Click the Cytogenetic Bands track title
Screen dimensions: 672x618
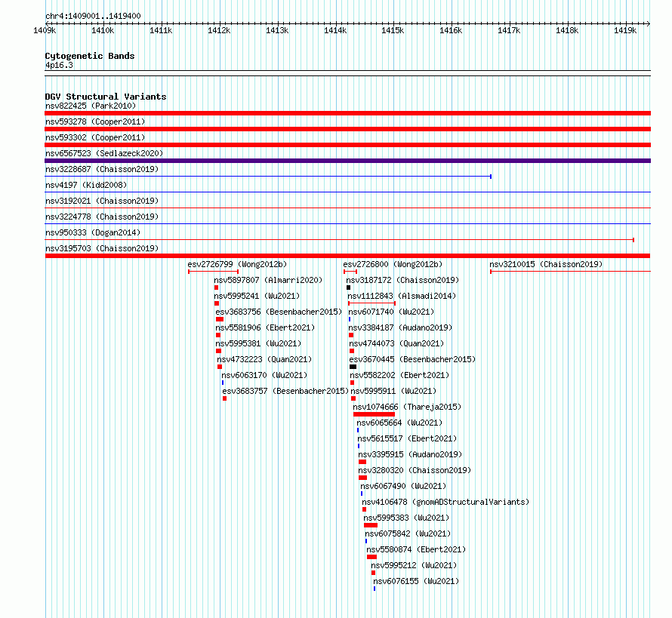pyautogui.click(x=90, y=56)
